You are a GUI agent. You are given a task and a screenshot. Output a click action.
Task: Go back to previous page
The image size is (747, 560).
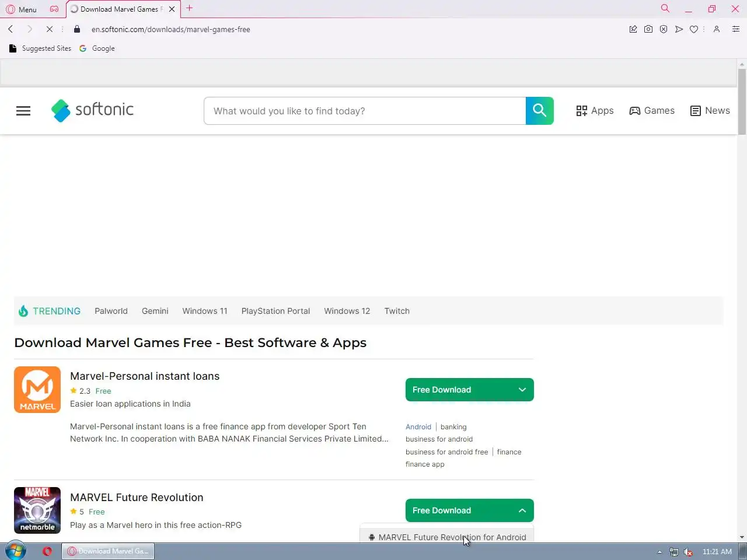pos(11,29)
